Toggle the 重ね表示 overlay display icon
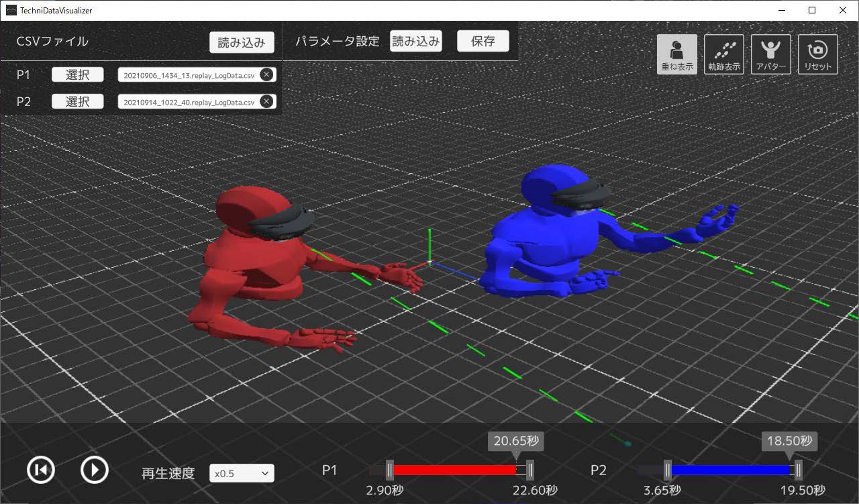The image size is (859, 504). pos(676,54)
